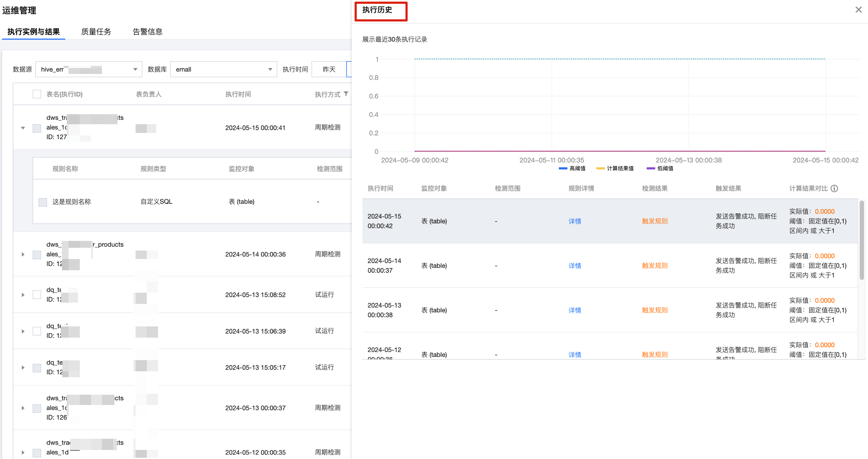Check the box for 这是规则名称 rule

click(x=43, y=202)
